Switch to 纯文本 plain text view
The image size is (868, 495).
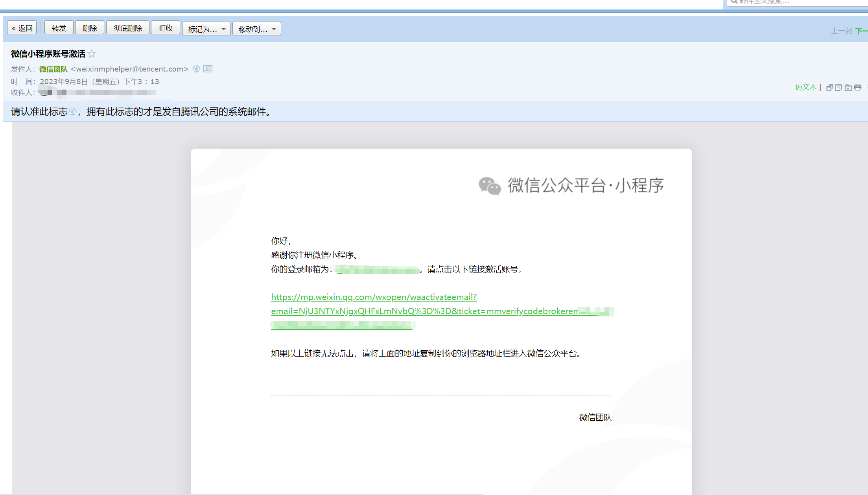(806, 87)
